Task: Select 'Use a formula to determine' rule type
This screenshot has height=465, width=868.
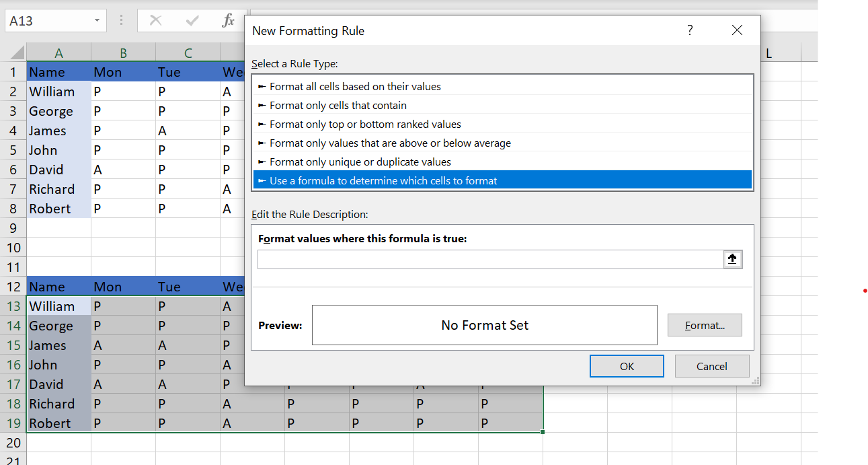Action: coord(503,180)
